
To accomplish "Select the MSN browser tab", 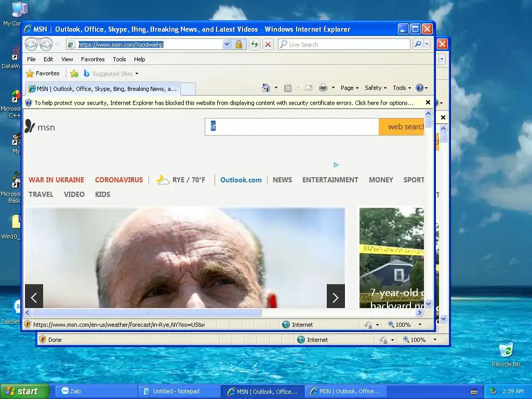I will [103, 89].
